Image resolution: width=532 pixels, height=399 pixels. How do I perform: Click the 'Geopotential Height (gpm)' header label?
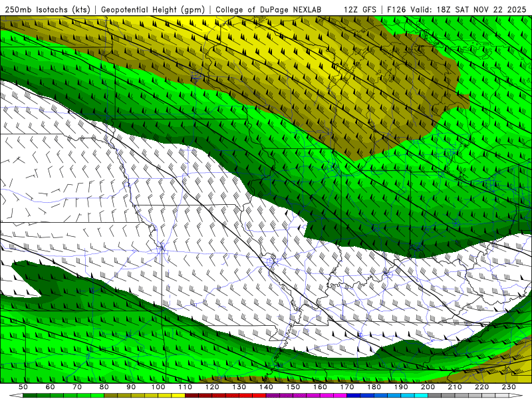point(153,9)
